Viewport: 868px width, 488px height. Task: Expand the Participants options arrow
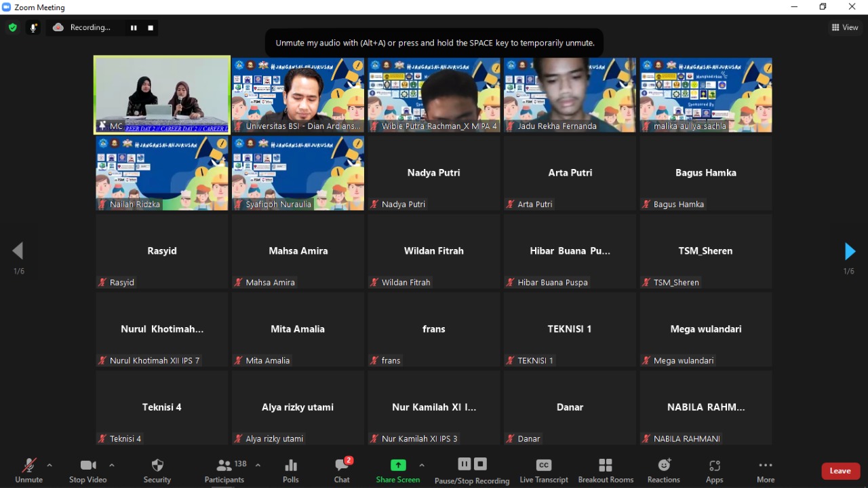click(258, 466)
